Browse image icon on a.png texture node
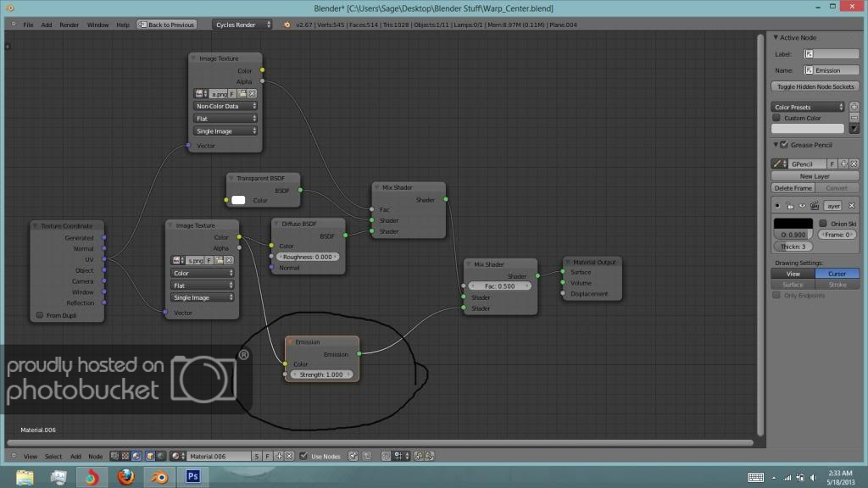The image size is (868, 488). click(200, 94)
